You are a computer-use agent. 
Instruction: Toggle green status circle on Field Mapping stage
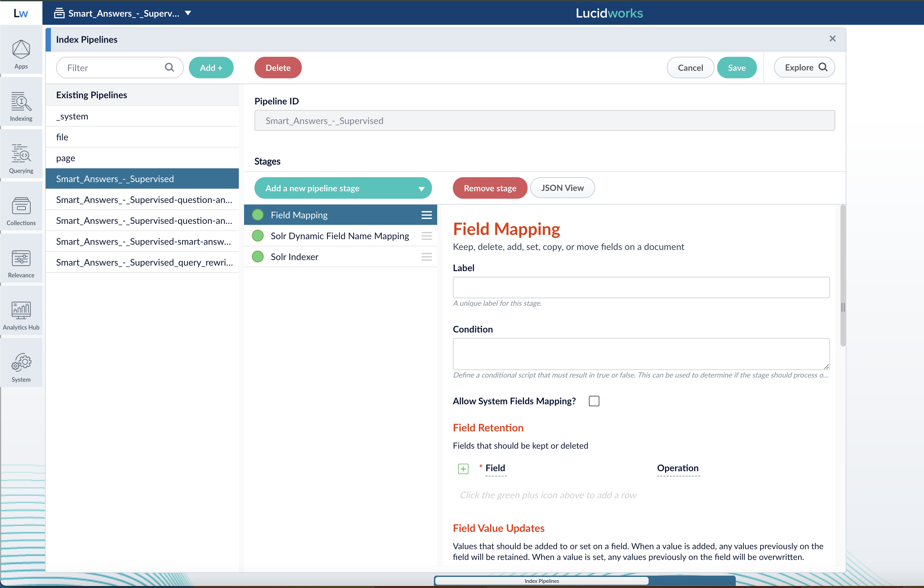(258, 215)
